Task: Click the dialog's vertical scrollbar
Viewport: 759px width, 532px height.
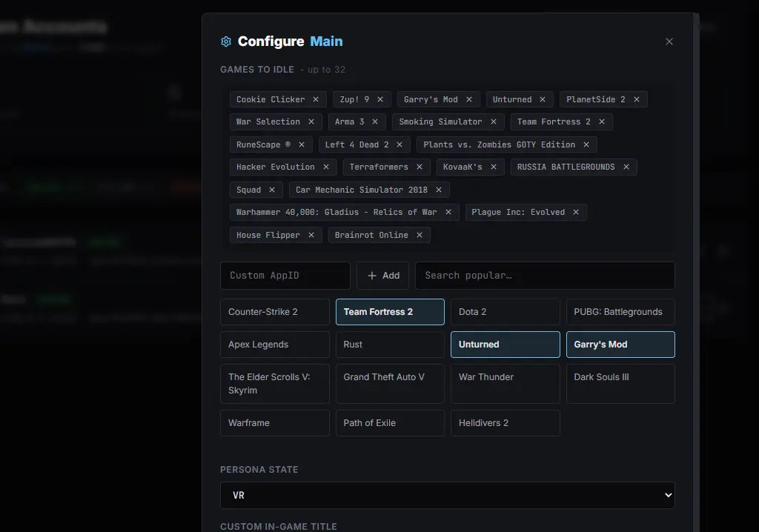Action: click(697, 273)
